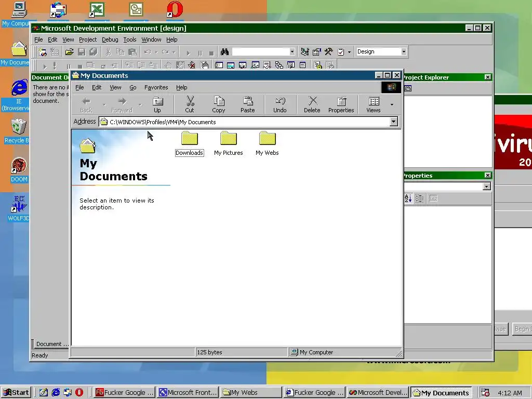Screen dimensions: 532x399
Task: Open Window menu in Microsoft Development Environment
Action: 151,39
